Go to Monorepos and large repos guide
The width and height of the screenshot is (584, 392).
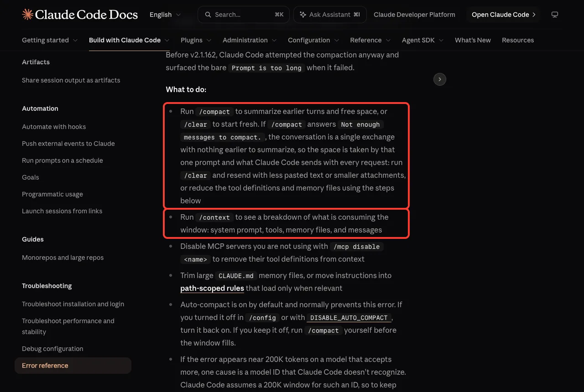[63, 258]
